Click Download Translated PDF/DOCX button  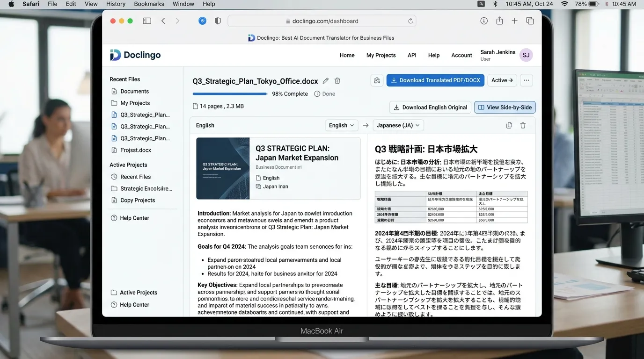(x=435, y=80)
